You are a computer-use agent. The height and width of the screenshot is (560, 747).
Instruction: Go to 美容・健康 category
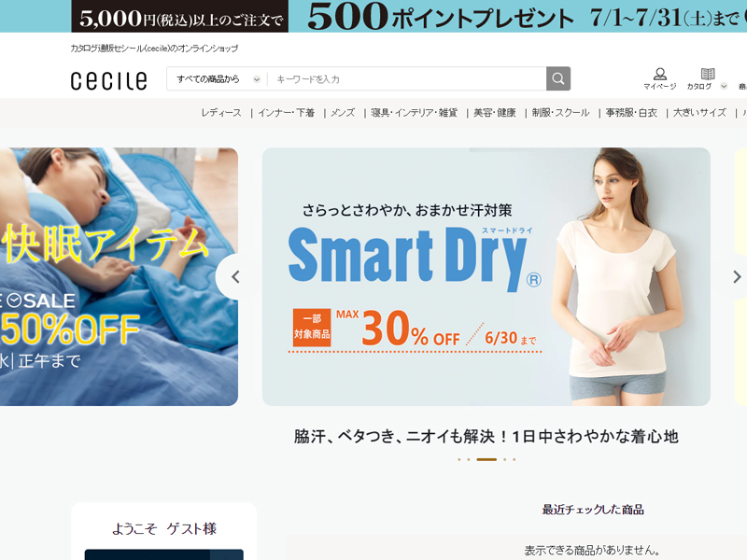click(x=495, y=113)
